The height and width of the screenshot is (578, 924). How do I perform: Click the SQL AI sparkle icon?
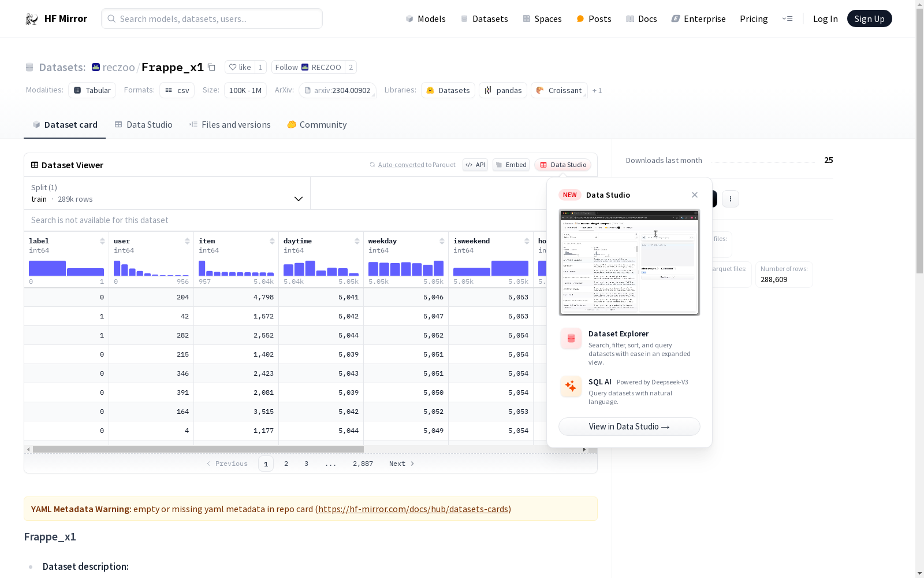click(571, 386)
